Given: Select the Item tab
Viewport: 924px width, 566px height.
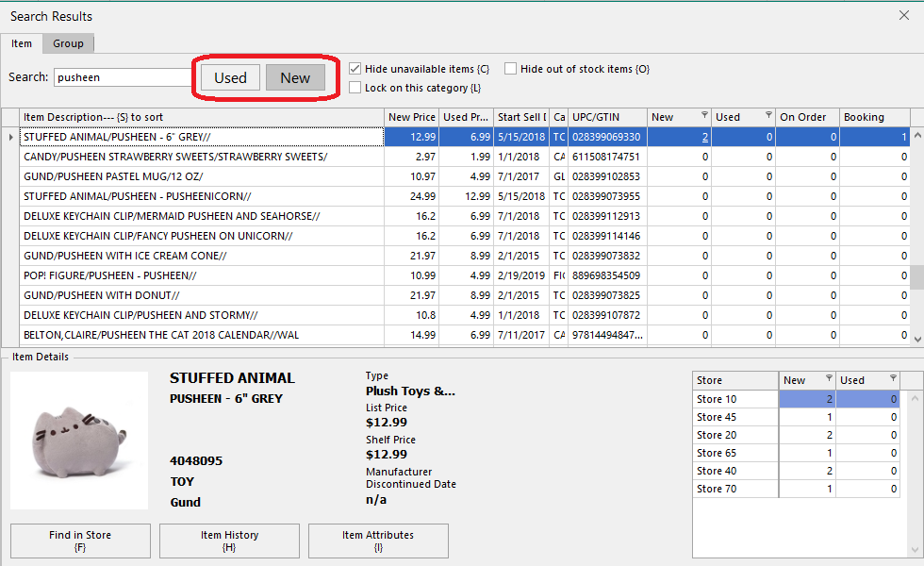Looking at the screenshot, I should 22,43.
